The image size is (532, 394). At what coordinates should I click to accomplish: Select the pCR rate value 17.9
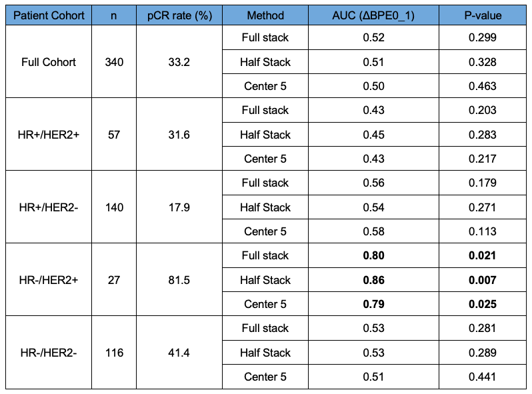179,207
